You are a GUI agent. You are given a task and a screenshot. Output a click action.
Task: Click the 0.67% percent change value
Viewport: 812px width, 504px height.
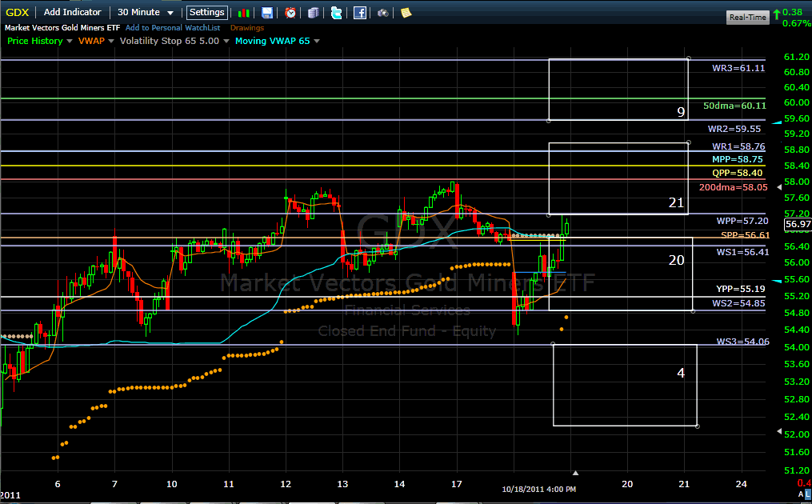click(x=797, y=23)
